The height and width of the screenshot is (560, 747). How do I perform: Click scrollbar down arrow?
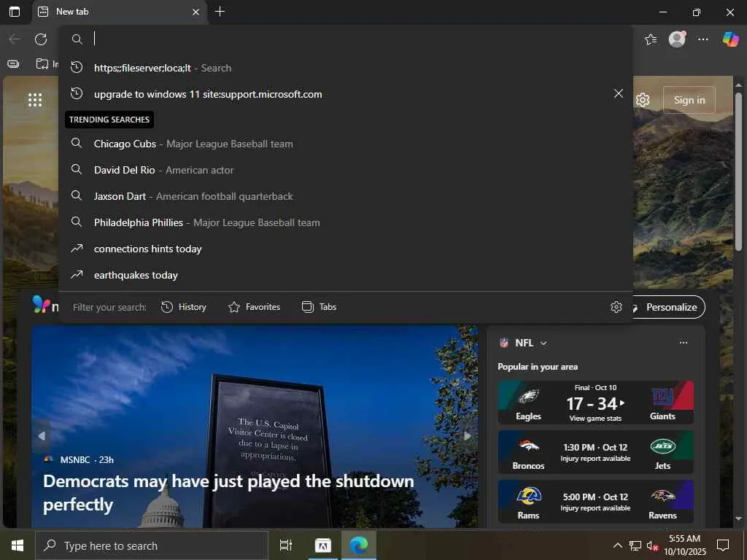tap(738, 518)
